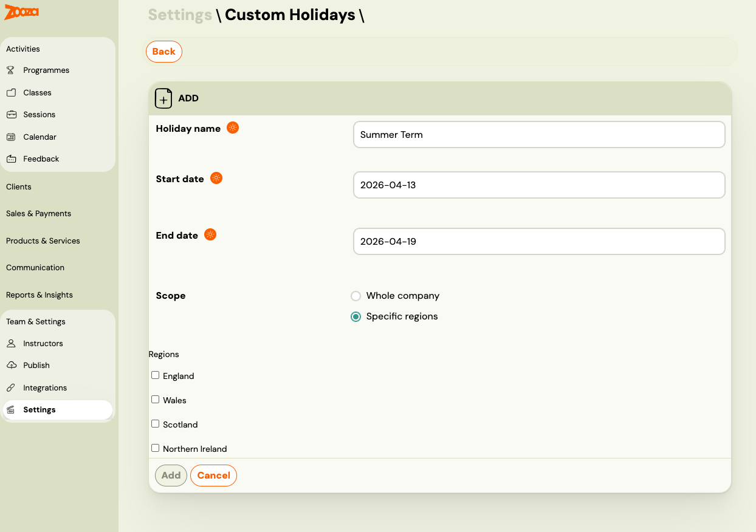
Task: Enable the Scotland checkbox
Action: [x=155, y=423]
